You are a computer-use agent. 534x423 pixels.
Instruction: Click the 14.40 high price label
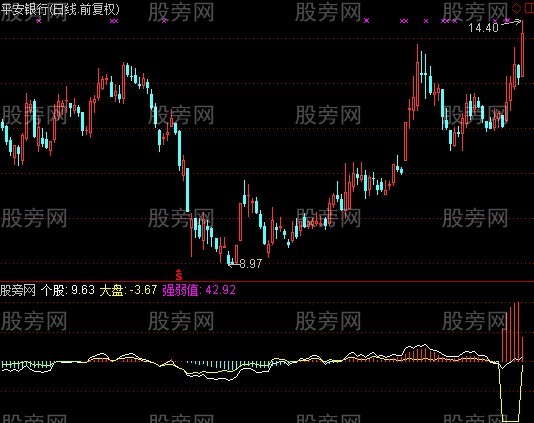coord(483,28)
